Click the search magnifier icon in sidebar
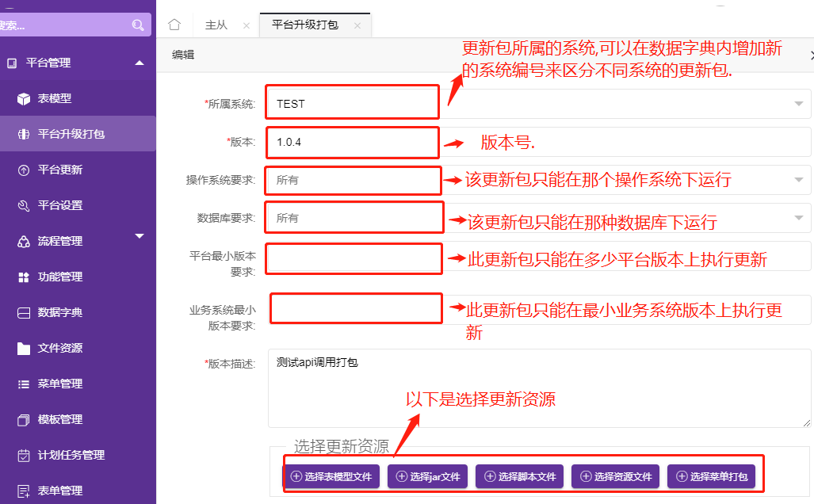The height and width of the screenshot is (504, 814). point(138,25)
